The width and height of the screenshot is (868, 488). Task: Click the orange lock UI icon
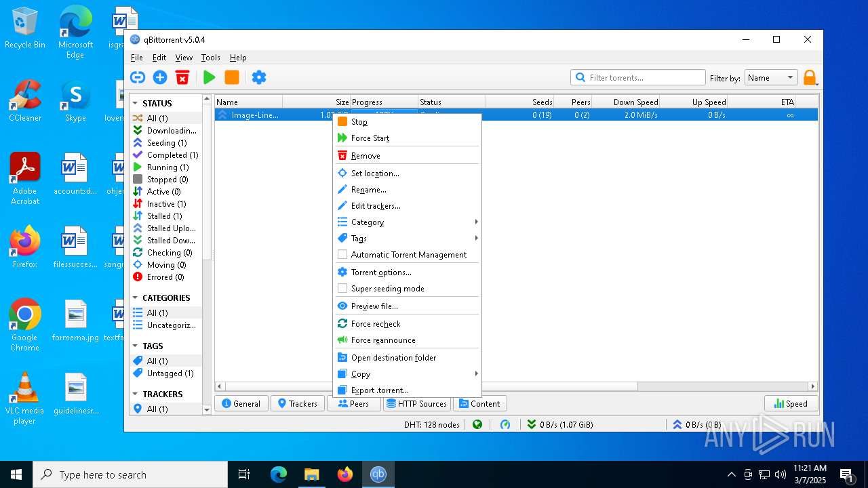tap(810, 78)
